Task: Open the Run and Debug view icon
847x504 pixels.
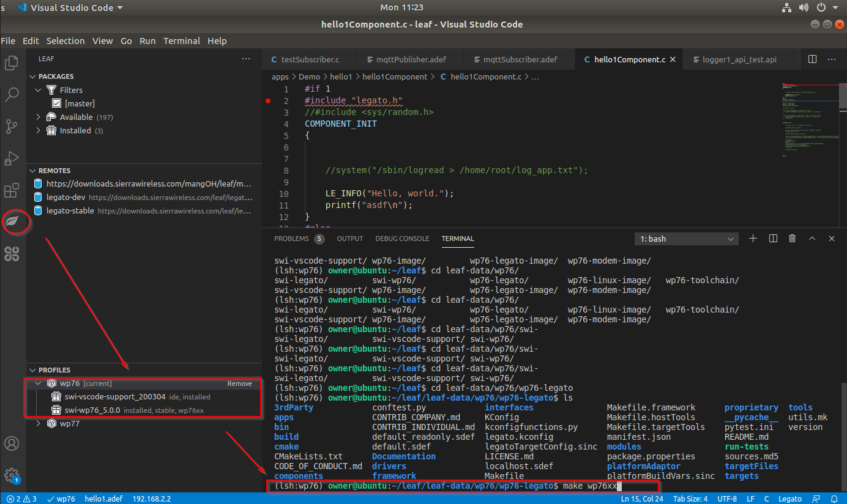Action: 12,158
